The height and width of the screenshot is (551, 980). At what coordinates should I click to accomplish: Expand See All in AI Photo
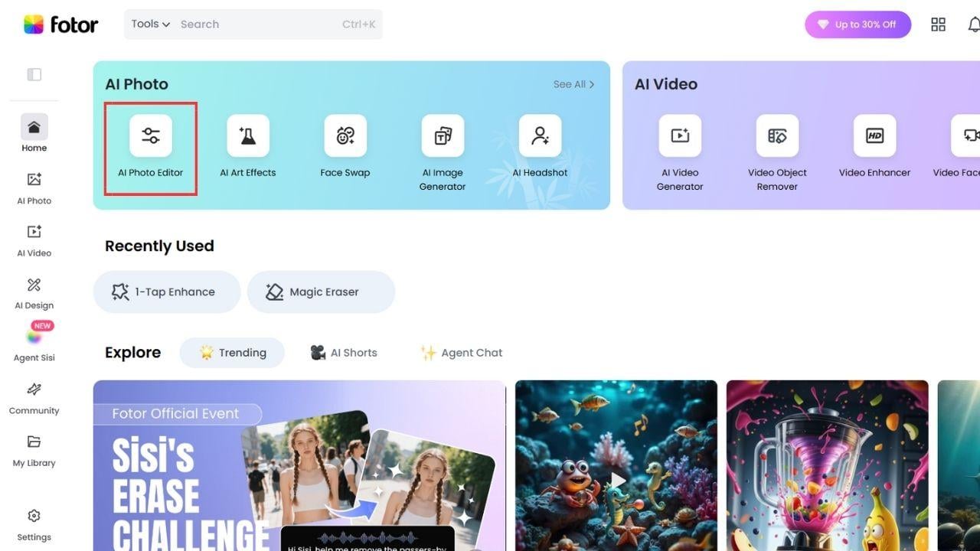[x=573, y=84]
